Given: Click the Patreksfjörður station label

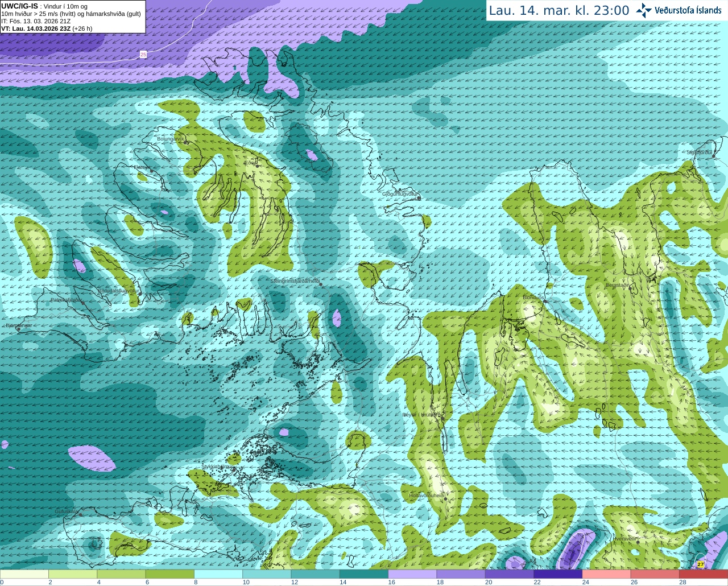Looking at the screenshot, I should pos(67,299).
